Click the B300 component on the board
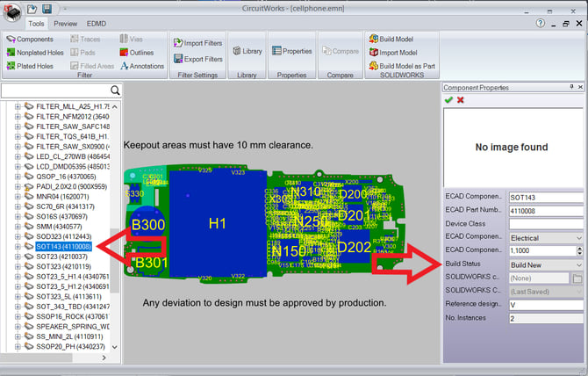The image size is (588, 376). (148, 225)
